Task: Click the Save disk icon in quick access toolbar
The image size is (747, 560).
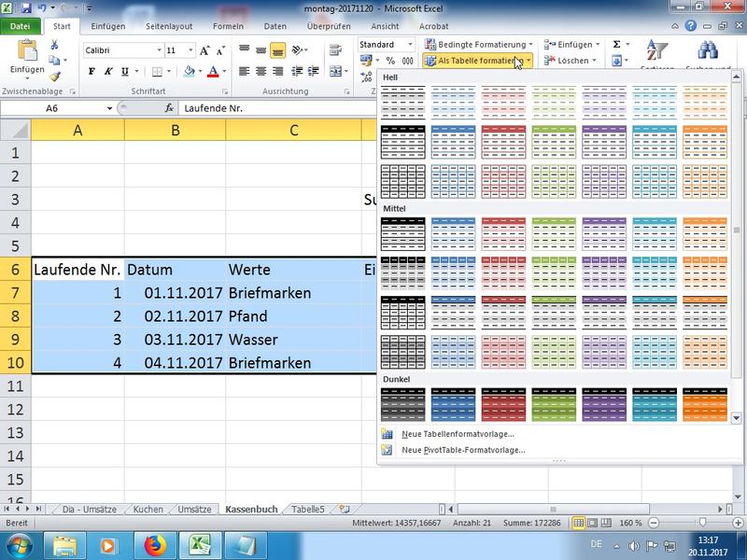Action: pyautogui.click(x=26, y=8)
